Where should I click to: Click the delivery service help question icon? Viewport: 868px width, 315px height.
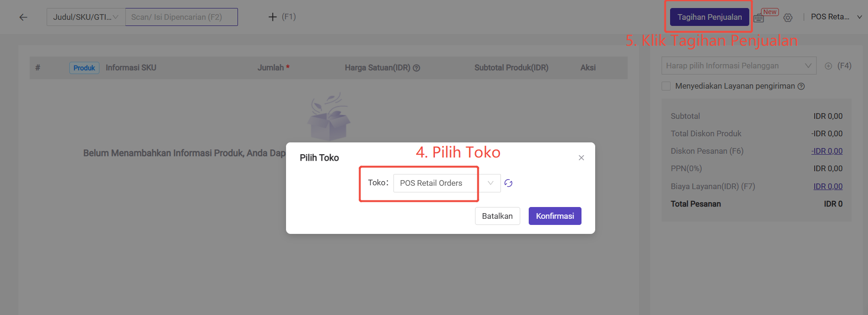(801, 86)
